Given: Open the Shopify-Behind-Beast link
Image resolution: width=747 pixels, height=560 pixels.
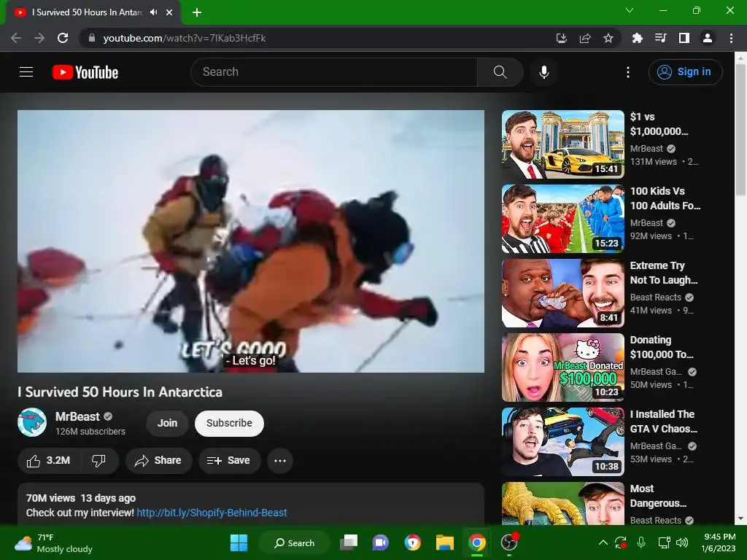Looking at the screenshot, I should 212,513.
